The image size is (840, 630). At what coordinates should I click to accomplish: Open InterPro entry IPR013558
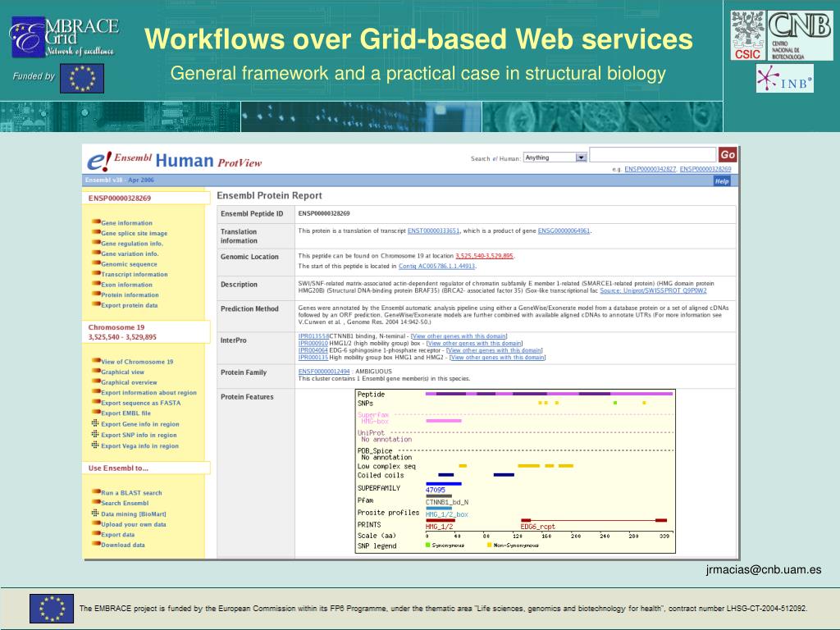pyautogui.click(x=313, y=336)
